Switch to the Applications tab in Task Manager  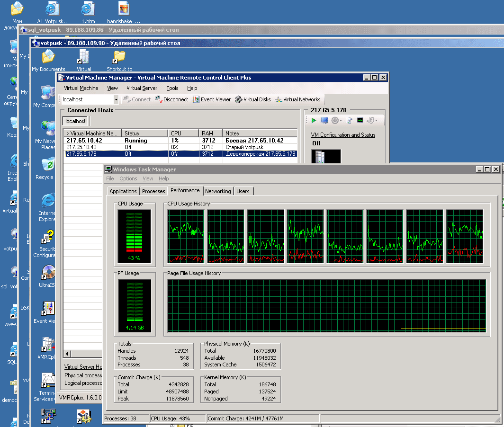123,191
